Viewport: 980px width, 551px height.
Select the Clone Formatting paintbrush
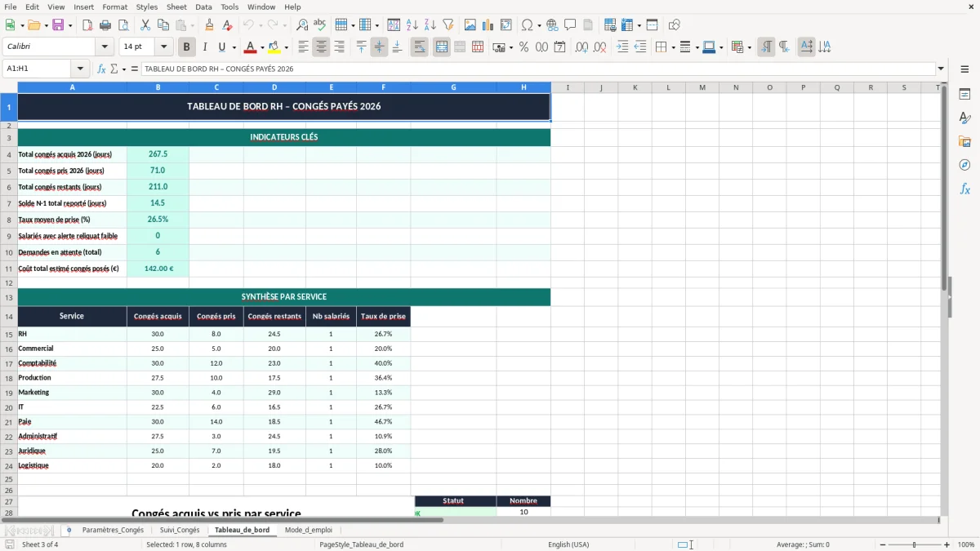point(210,25)
